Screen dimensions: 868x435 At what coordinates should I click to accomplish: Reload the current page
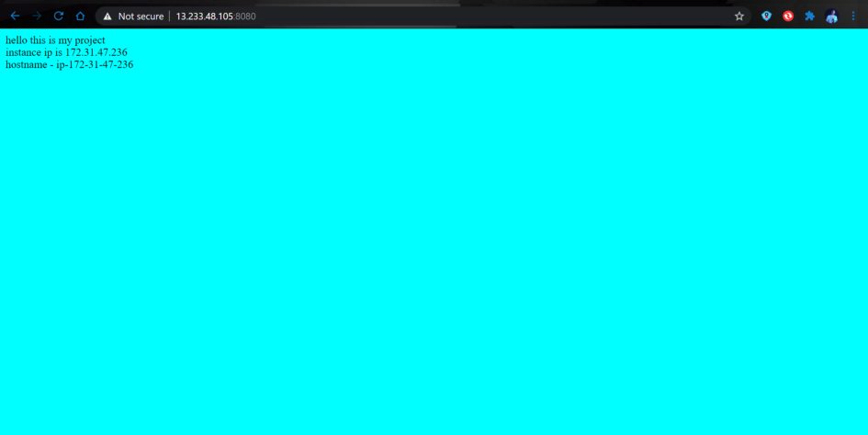(x=58, y=16)
